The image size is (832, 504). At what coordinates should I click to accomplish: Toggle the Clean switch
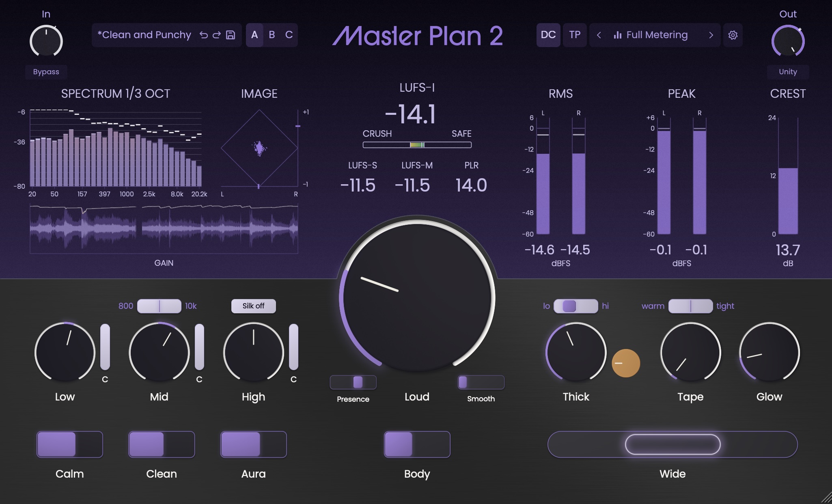[x=162, y=444]
